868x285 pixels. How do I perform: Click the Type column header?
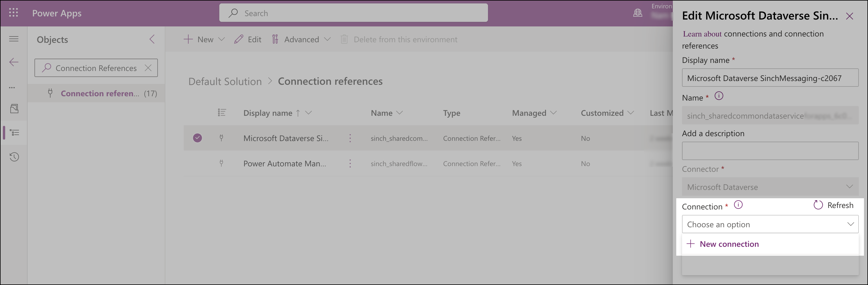point(452,113)
